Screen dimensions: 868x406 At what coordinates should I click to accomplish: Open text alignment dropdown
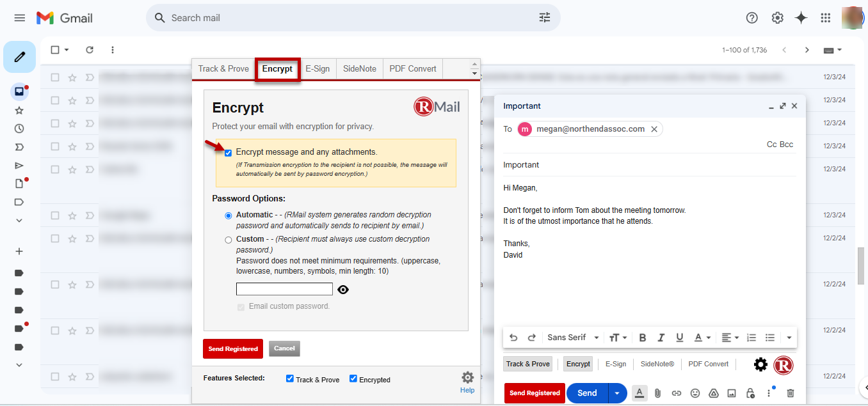pyautogui.click(x=730, y=338)
